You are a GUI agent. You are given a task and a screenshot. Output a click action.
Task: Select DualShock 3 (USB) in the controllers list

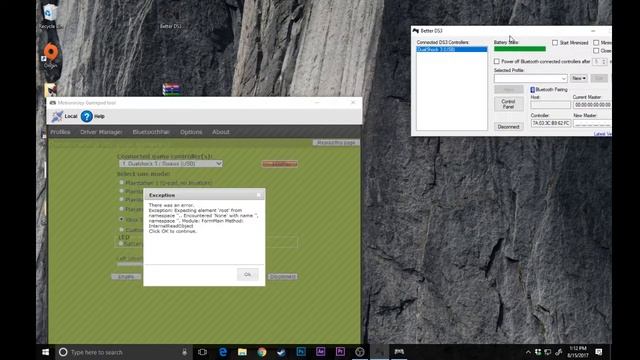tap(451, 49)
